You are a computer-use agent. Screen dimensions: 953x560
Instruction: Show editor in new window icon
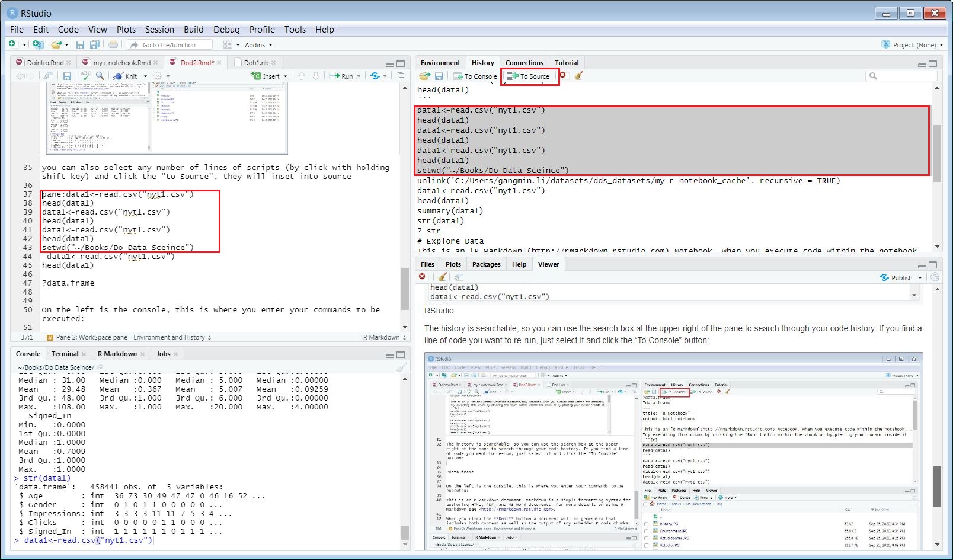tap(49, 76)
